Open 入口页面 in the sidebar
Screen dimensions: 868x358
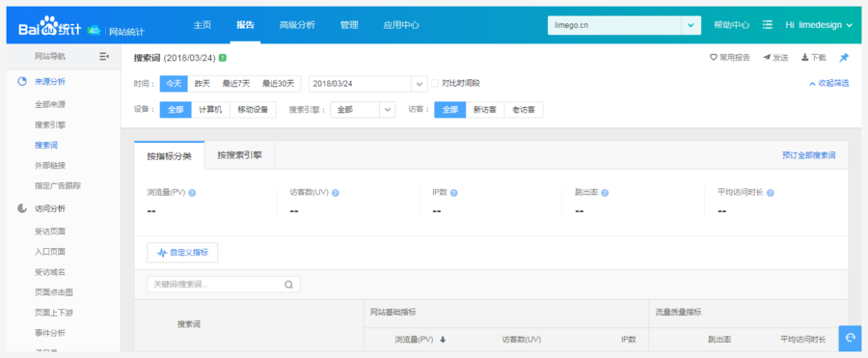tap(50, 252)
